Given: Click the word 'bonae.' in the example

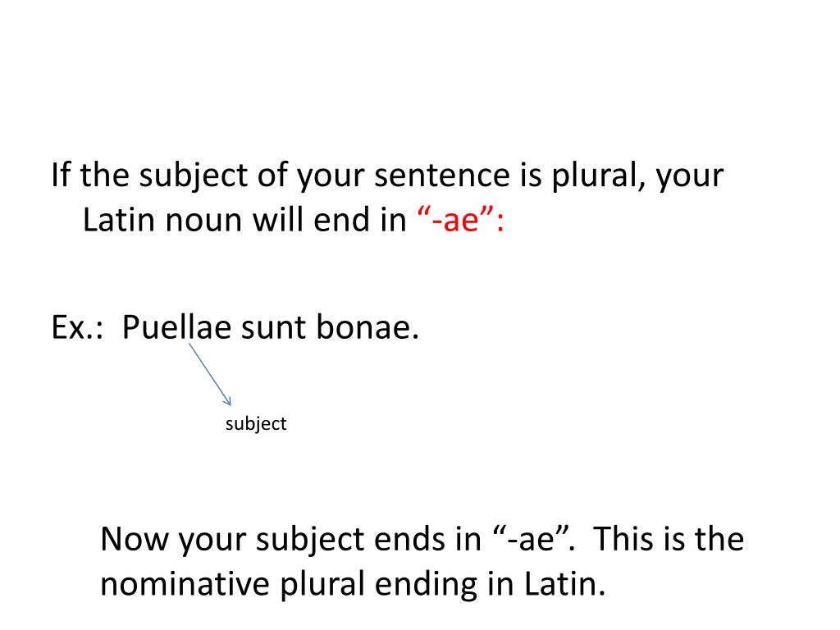Looking at the screenshot, I should pyautogui.click(x=367, y=326).
